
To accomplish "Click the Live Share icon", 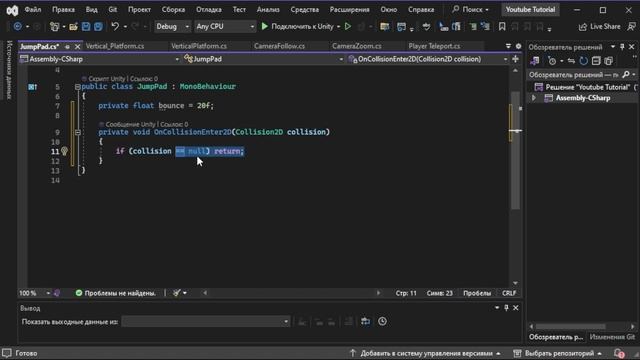I will point(582,27).
